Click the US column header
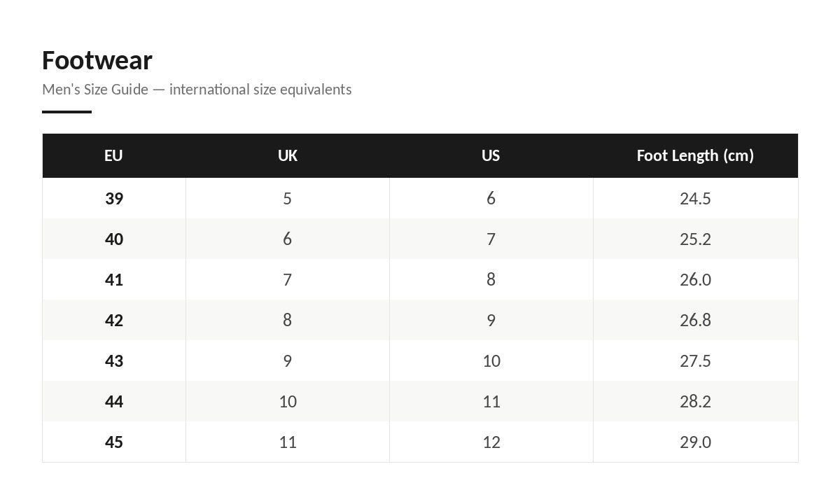 tap(491, 155)
